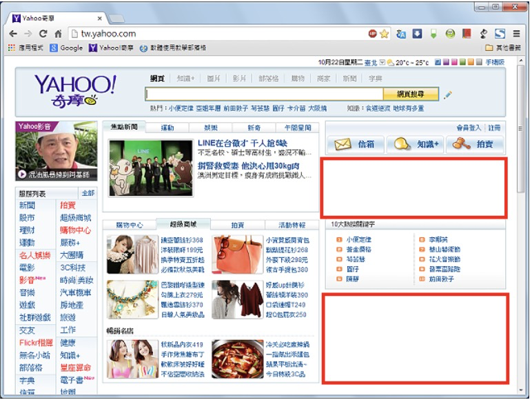Open the Google bookmark
Viewport: 532px width, 400px height.
[66, 48]
